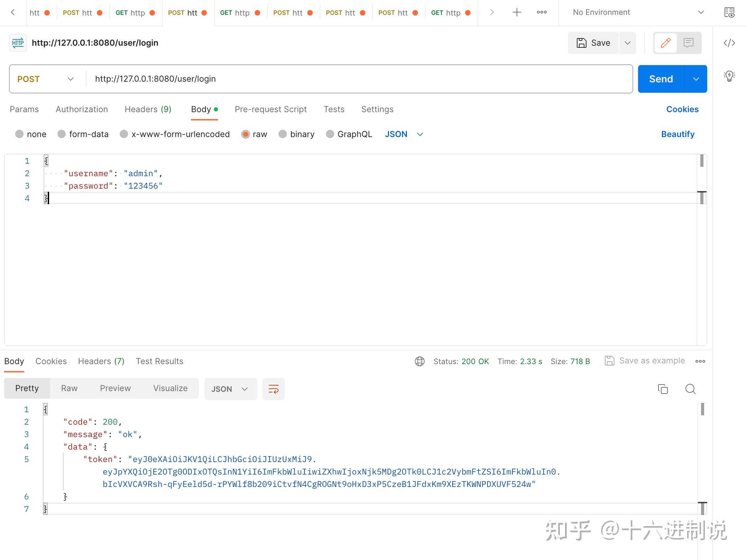Open the code snippet generator panel
The width and height of the screenshot is (746, 560).
(x=729, y=43)
